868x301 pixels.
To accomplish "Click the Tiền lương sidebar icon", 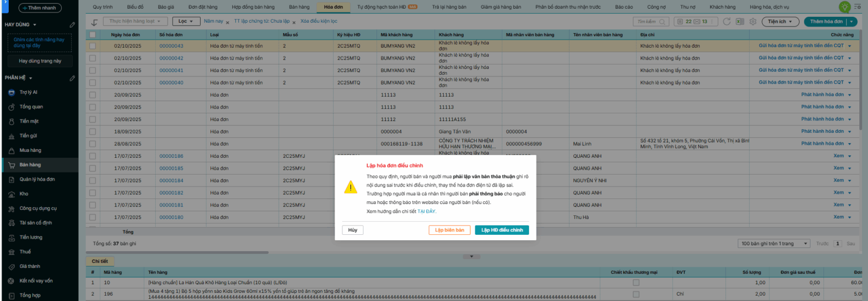I will [x=11, y=238].
